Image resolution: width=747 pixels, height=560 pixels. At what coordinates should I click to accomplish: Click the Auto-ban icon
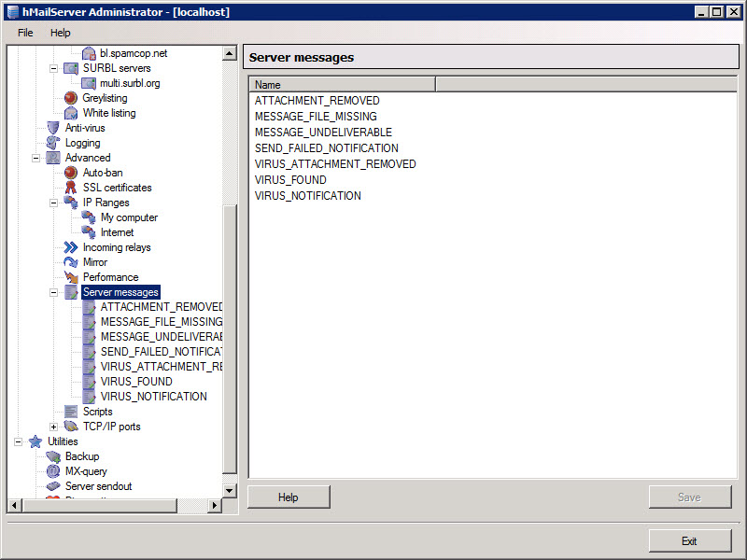[71, 173]
